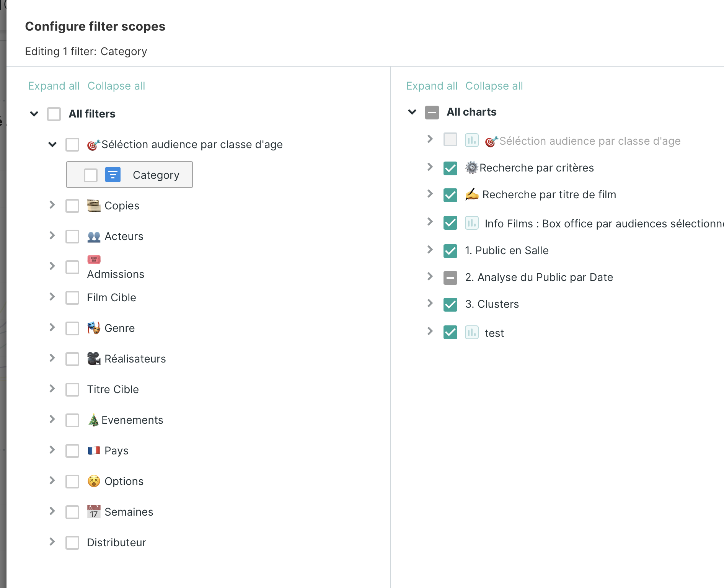Uncheck the 3. Clusters chart
This screenshot has width=724, height=588.
click(450, 304)
